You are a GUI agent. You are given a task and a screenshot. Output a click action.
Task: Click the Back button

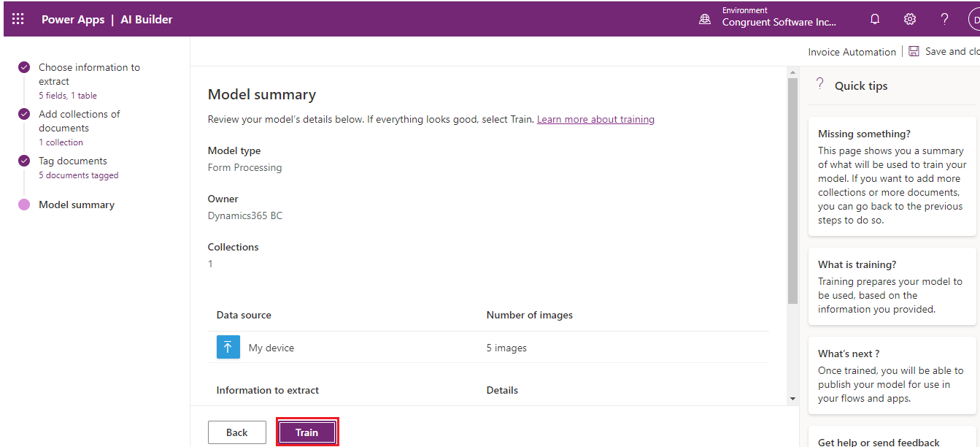(237, 432)
